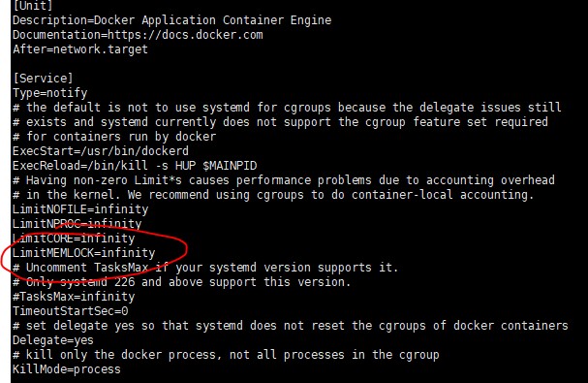
Task: Click the LimitNPROC=infinity line
Action: [77, 224]
